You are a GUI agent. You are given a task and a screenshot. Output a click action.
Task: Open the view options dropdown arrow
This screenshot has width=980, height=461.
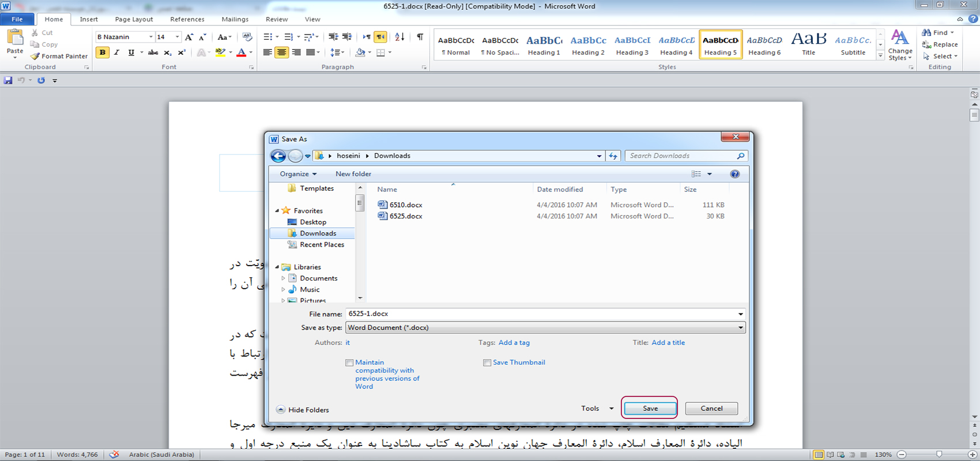pos(710,174)
